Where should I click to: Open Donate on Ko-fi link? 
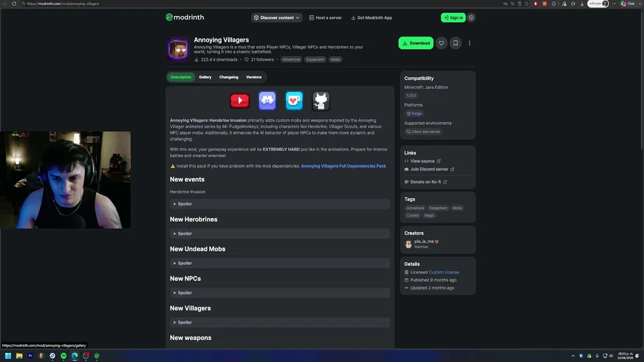(x=426, y=182)
